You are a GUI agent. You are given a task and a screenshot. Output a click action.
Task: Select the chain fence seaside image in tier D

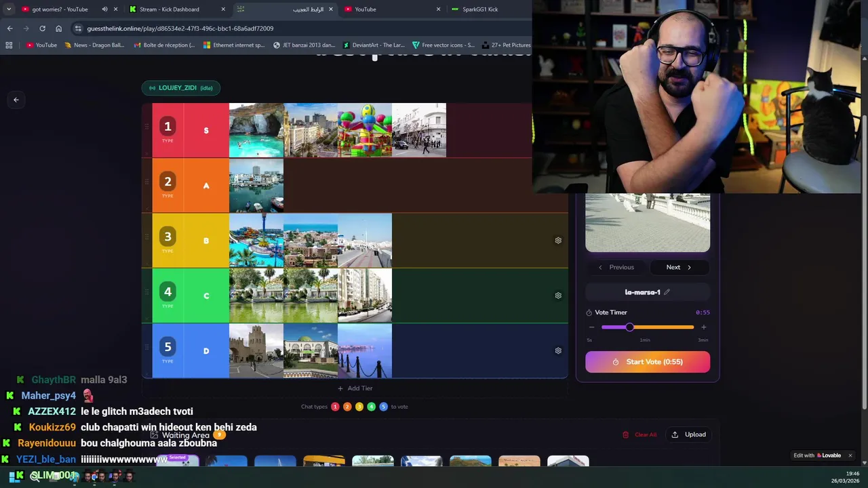coord(365,350)
